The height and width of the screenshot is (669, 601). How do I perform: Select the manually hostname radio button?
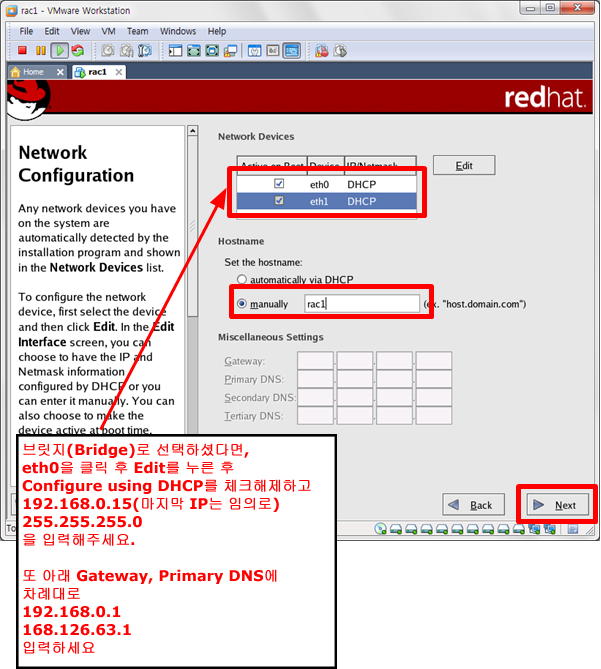(242, 303)
